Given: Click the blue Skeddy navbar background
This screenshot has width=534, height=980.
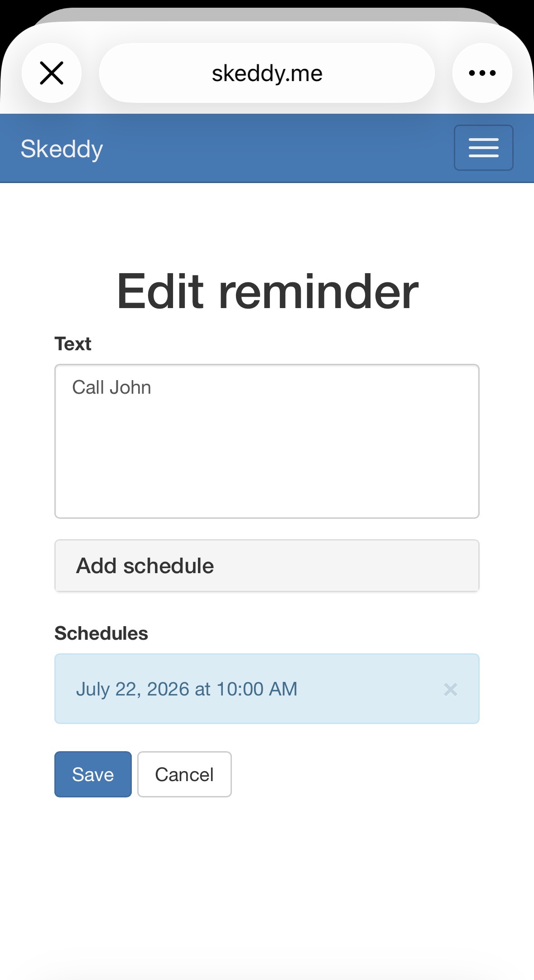Looking at the screenshot, I should (x=272, y=148).
